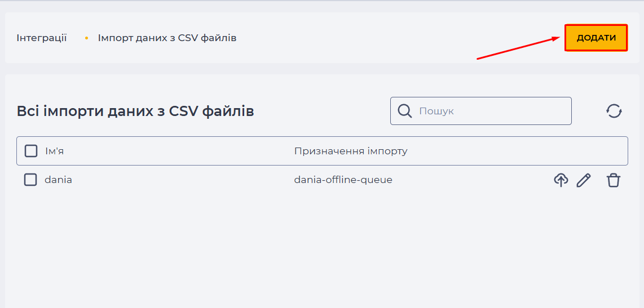
Task: Click the magnifier icon in search box
Action: pyautogui.click(x=405, y=111)
